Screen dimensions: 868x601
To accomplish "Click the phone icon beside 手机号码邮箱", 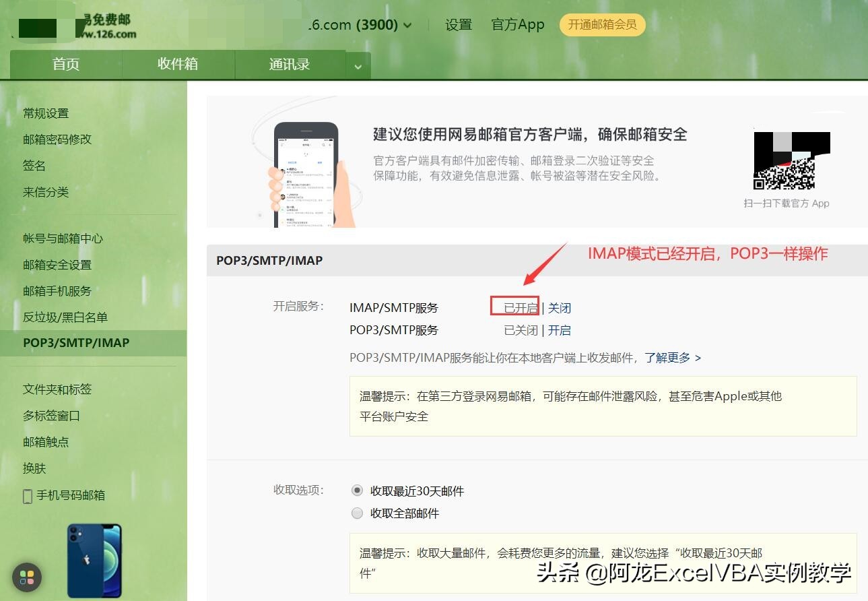I will pyautogui.click(x=27, y=495).
